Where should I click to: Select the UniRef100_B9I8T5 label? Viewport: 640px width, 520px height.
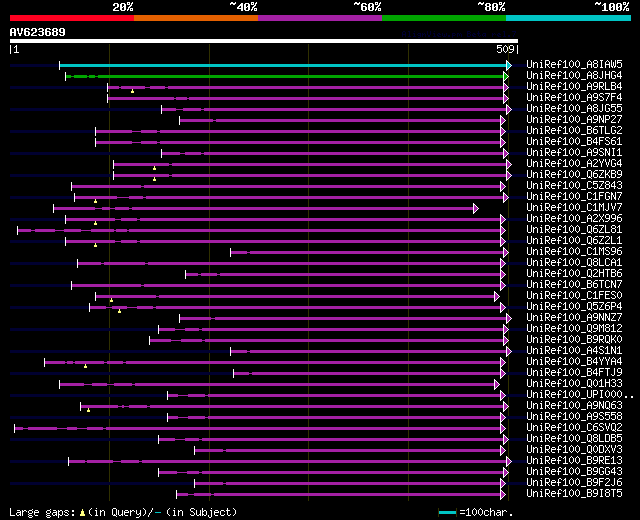point(574,494)
